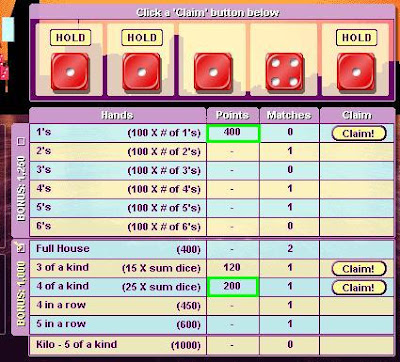Click the Full House matches value 2
Image resolution: width=400 pixels, height=362 pixels.
290,249
